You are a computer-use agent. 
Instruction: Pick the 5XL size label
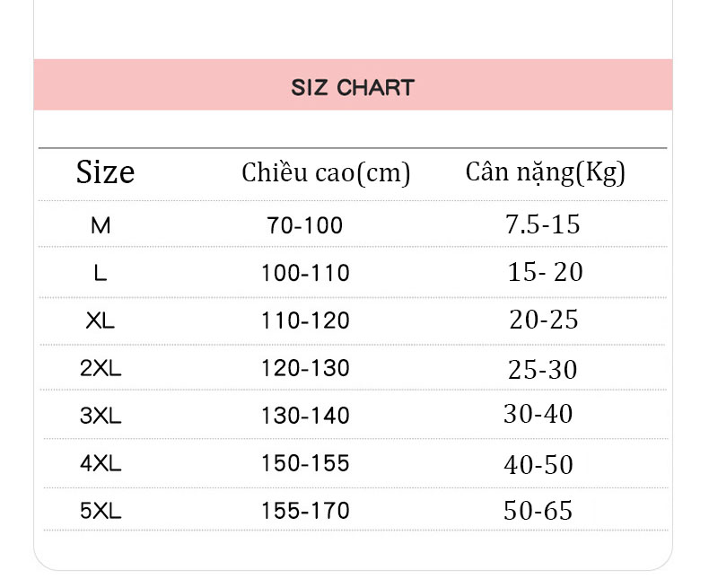[101, 511]
